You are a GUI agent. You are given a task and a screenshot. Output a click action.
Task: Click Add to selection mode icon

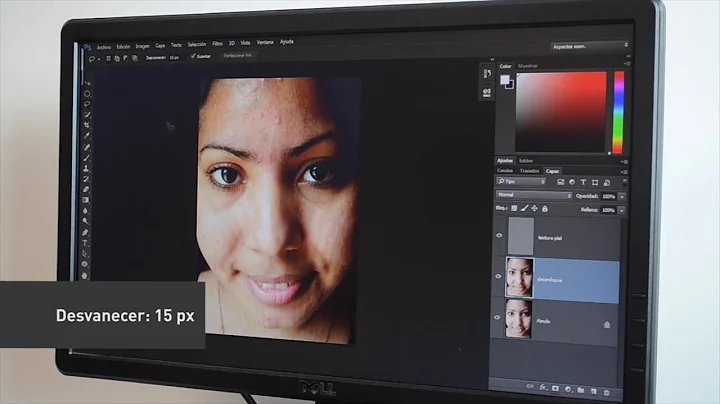point(117,59)
